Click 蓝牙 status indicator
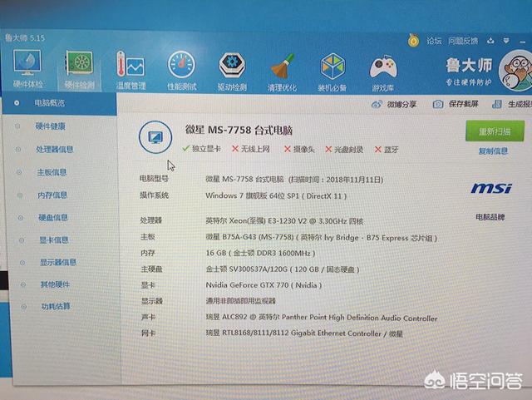This screenshot has width=532, height=400. click(x=387, y=150)
